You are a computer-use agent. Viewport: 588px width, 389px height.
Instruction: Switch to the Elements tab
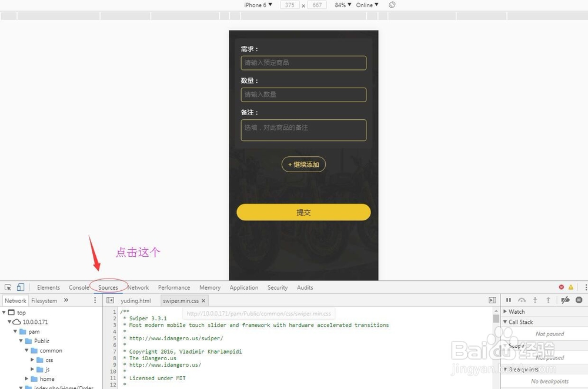tap(48, 287)
